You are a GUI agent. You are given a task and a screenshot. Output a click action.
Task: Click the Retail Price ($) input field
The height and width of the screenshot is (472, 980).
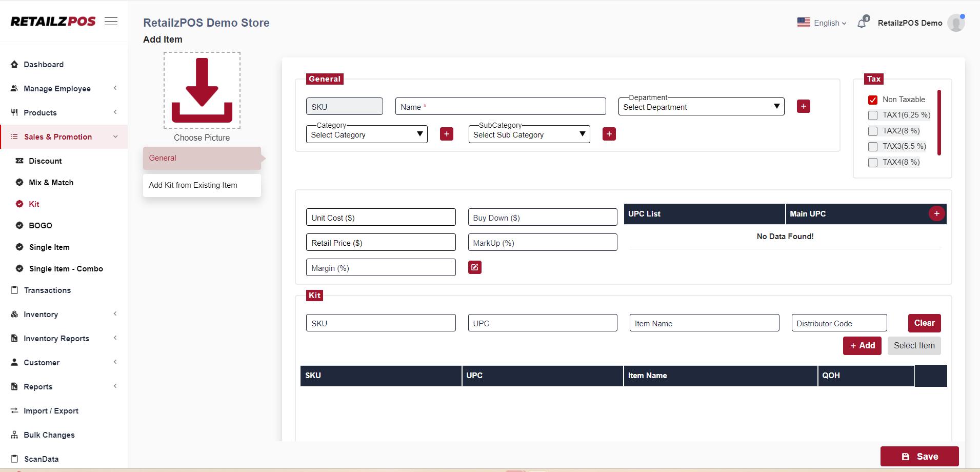tap(381, 243)
